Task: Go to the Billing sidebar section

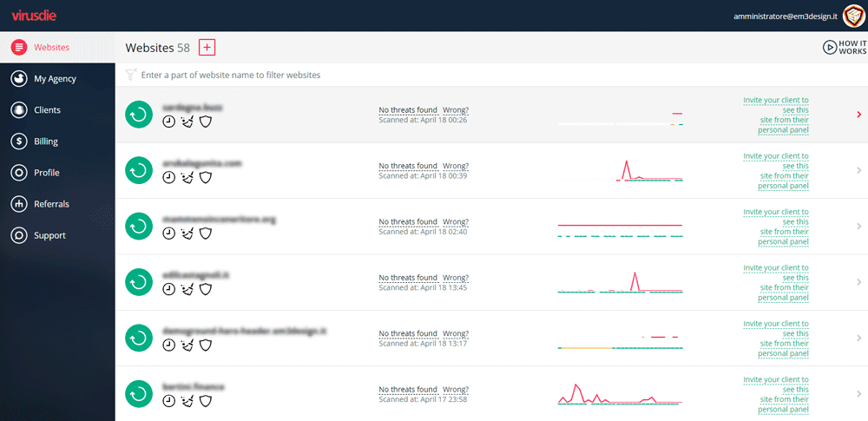Action: point(46,141)
